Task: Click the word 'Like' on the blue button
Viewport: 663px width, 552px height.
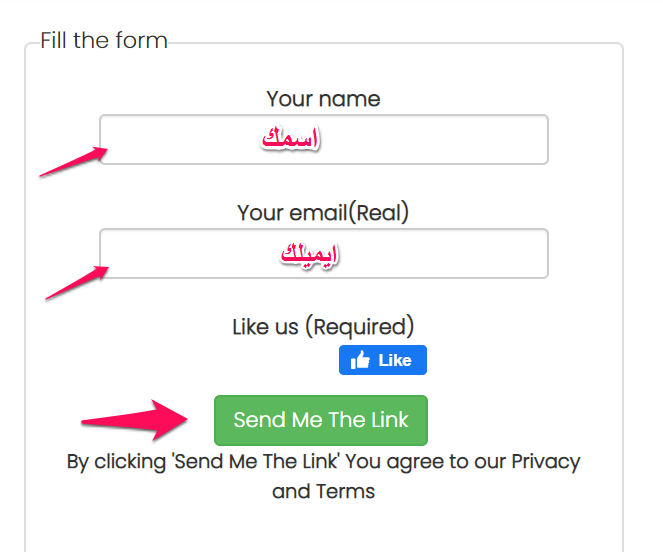Action: point(395,360)
